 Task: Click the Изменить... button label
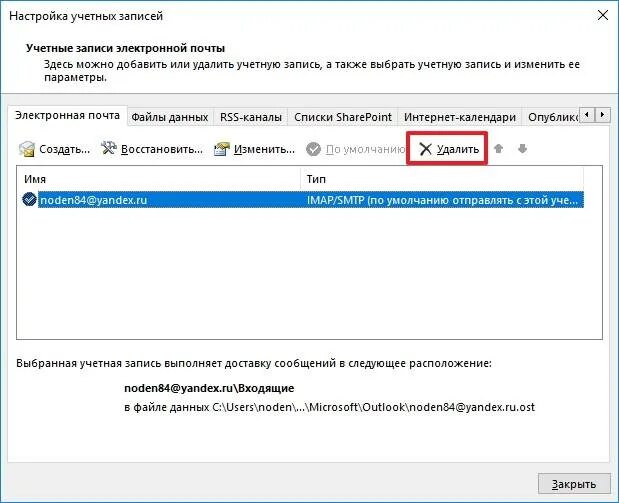[x=264, y=149]
